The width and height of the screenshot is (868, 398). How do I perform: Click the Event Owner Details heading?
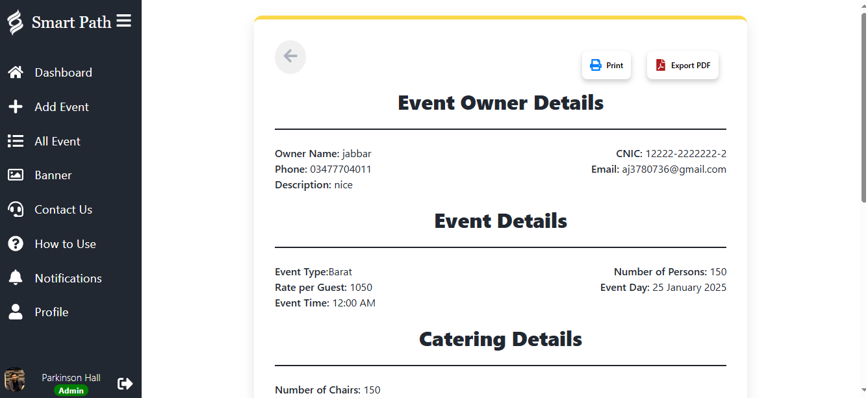[x=500, y=103]
